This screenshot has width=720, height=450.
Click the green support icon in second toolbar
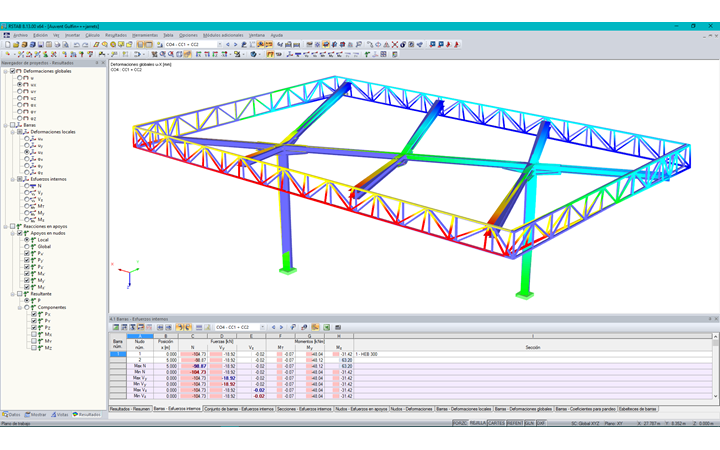click(366, 54)
